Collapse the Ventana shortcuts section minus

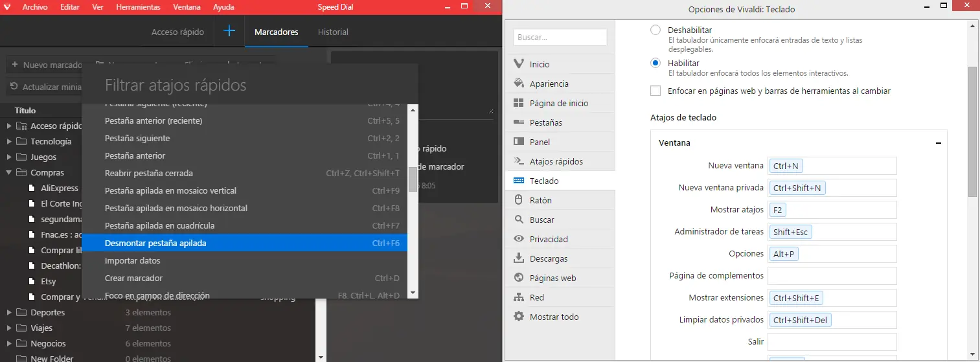(938, 143)
